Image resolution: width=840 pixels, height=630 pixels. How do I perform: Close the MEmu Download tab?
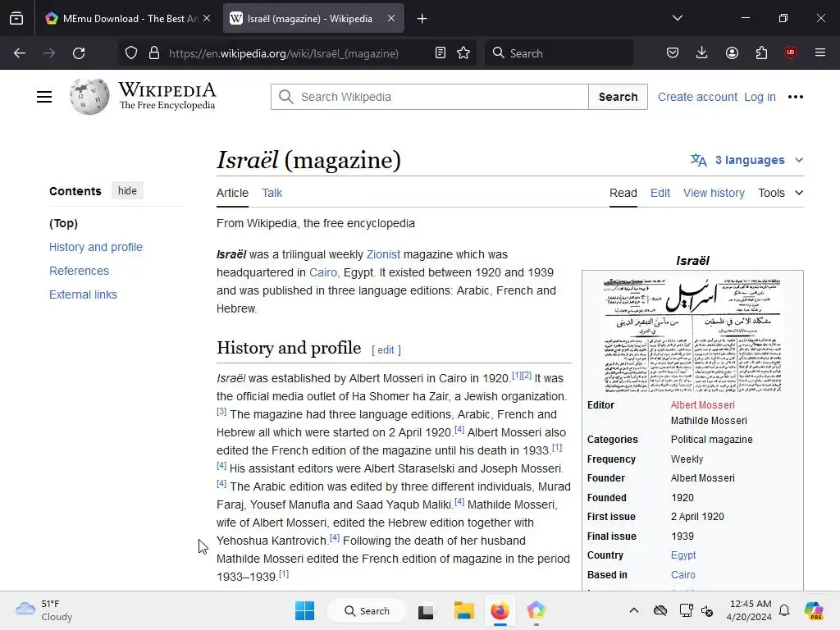[x=207, y=18]
